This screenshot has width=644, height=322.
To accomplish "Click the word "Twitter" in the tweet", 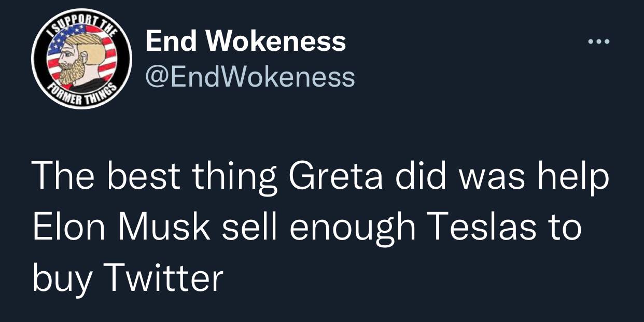I will 165,278.
